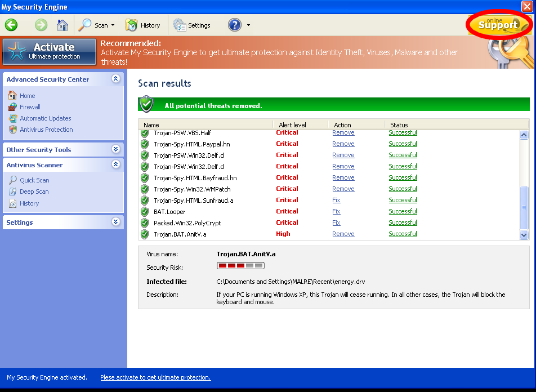Click the online Support button

click(x=498, y=24)
